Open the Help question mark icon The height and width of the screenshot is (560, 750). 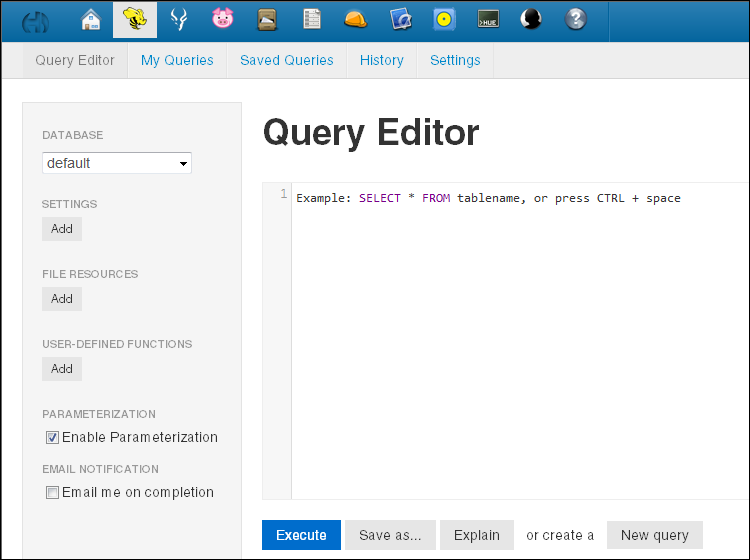(x=575, y=20)
